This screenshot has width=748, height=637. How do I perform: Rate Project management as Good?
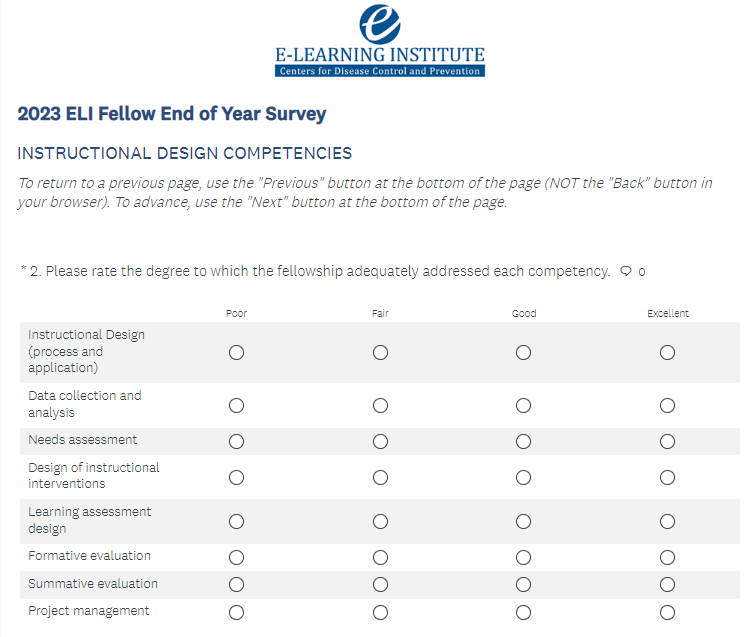523,612
